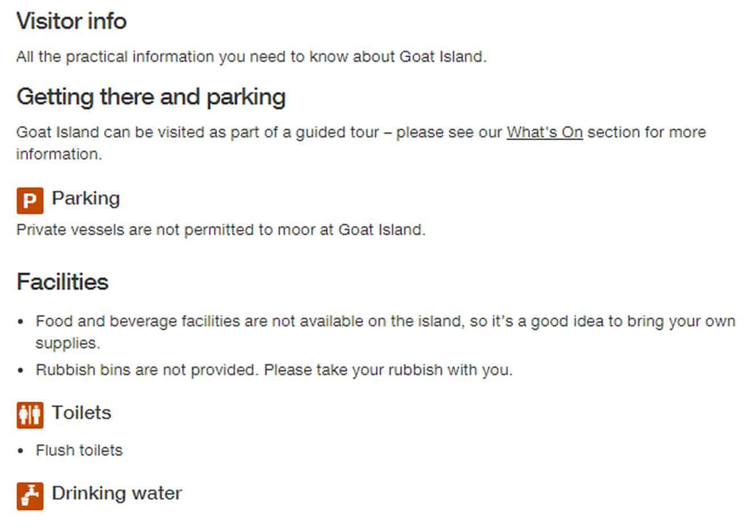Click the Rubbish bins not provided bullet
Viewport: 756px width, 532px height.
[274, 370]
